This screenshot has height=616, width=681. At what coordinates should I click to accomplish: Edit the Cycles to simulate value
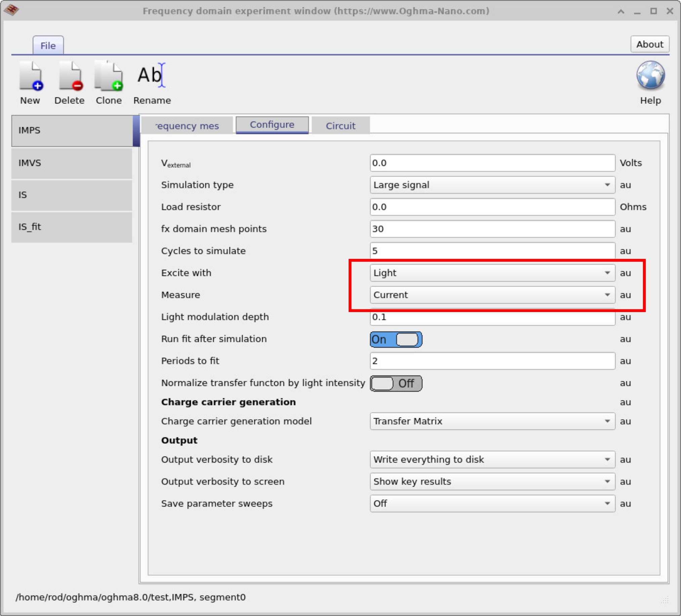tap(492, 251)
